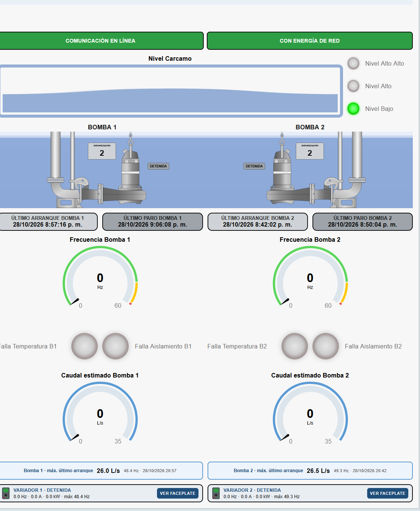The height and width of the screenshot is (511, 420).
Task: Click the Falla Aislamiento B2 lamp
Action: (x=326, y=346)
